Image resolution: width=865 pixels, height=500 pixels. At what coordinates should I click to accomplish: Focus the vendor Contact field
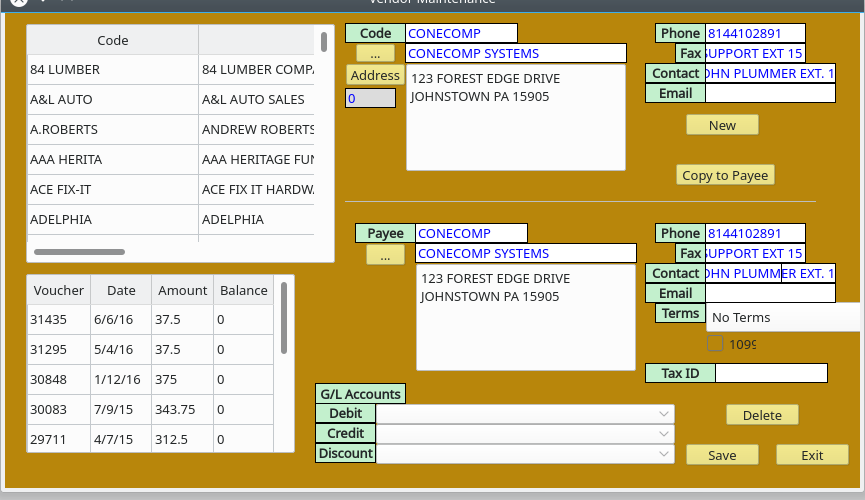tap(770, 73)
